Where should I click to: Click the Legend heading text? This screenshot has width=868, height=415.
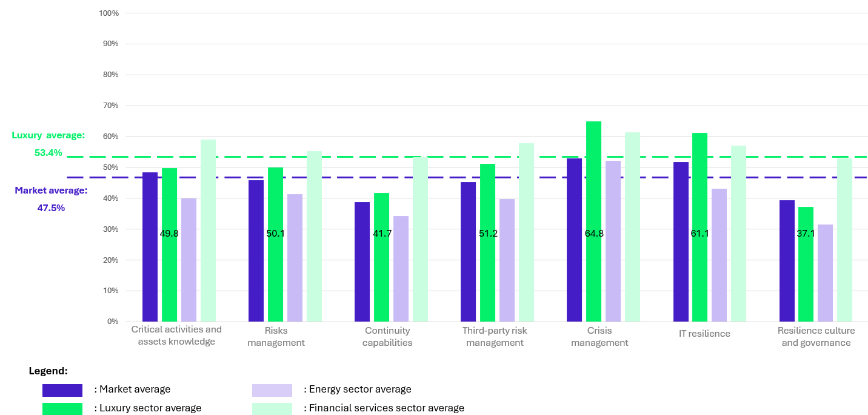(48, 371)
